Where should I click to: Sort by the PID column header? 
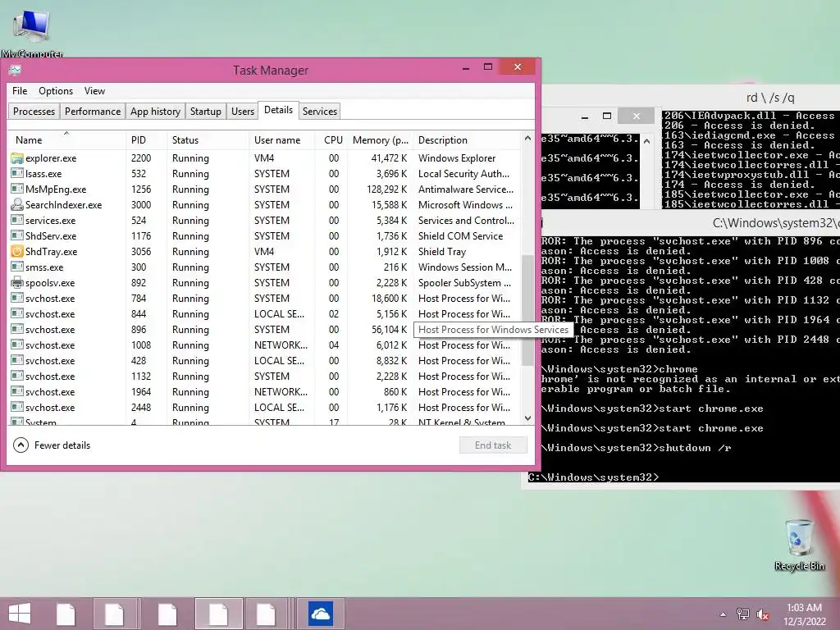(146, 139)
